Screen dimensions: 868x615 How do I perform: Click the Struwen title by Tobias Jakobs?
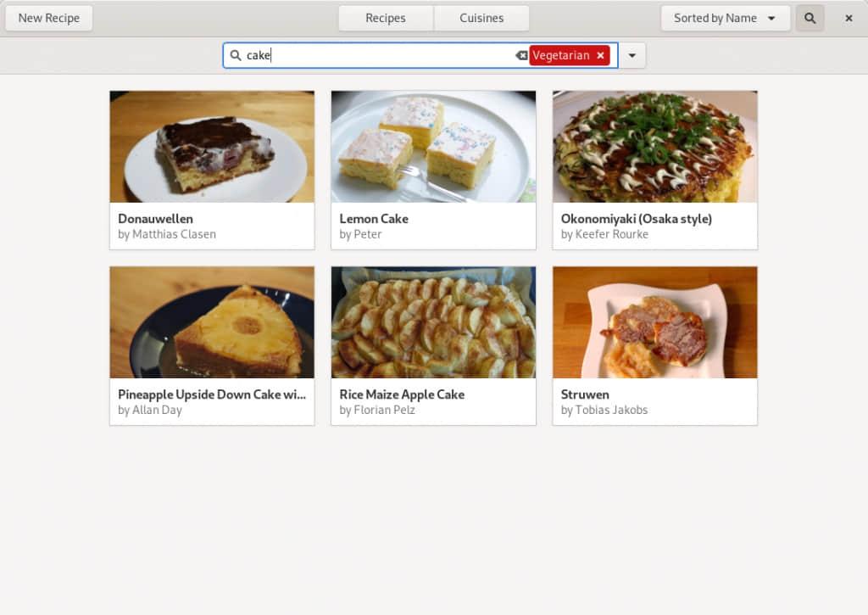(x=585, y=394)
